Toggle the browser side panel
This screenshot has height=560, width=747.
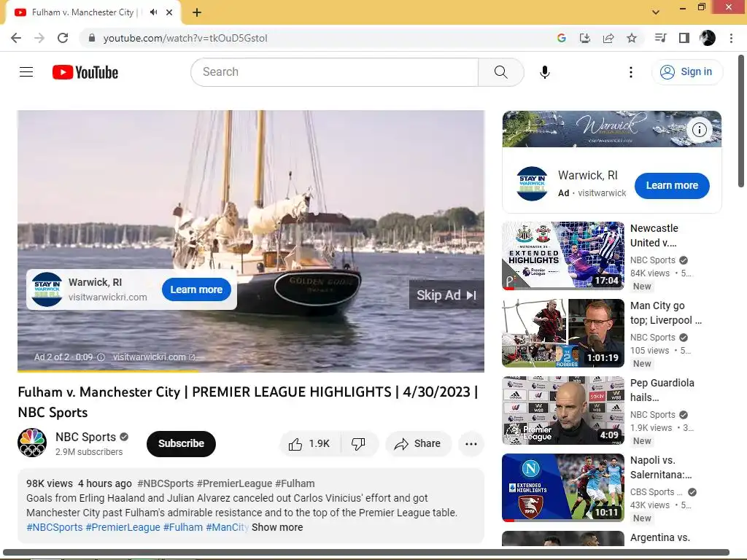tap(684, 38)
